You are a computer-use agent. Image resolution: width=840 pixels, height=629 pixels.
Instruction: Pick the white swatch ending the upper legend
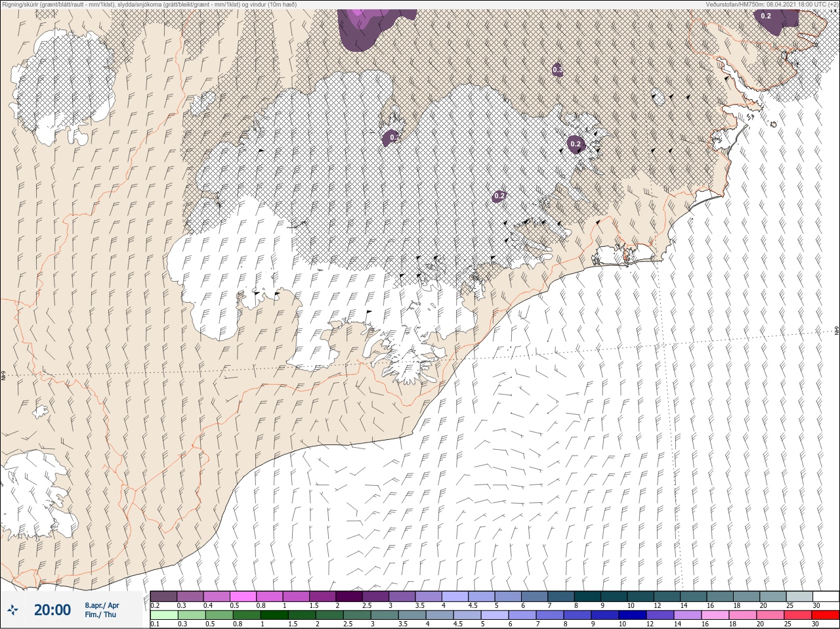pos(825,596)
